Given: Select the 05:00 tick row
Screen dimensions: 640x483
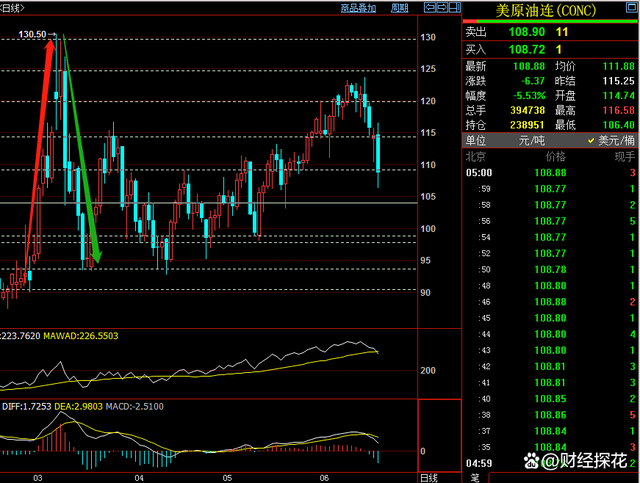Looking at the screenshot, I should pos(551,173).
